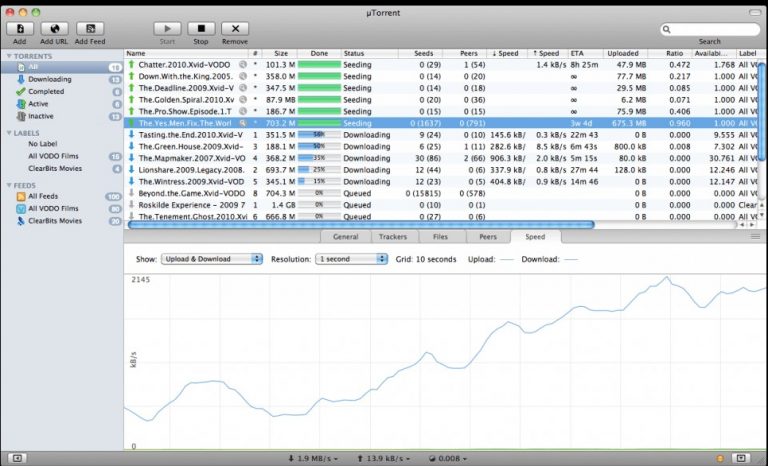Select ClearBits Movies label

(62, 169)
